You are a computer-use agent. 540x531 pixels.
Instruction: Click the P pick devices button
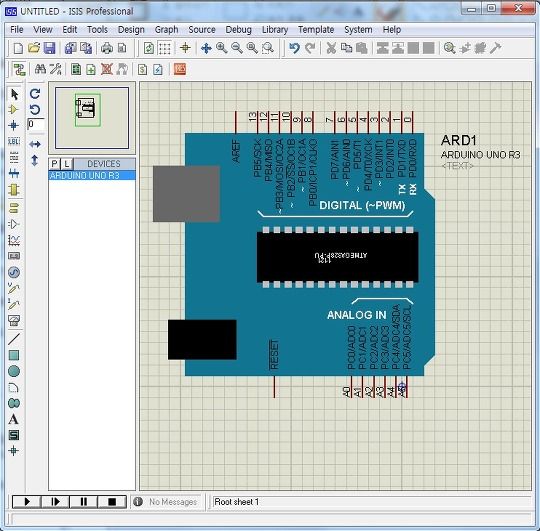(54, 164)
